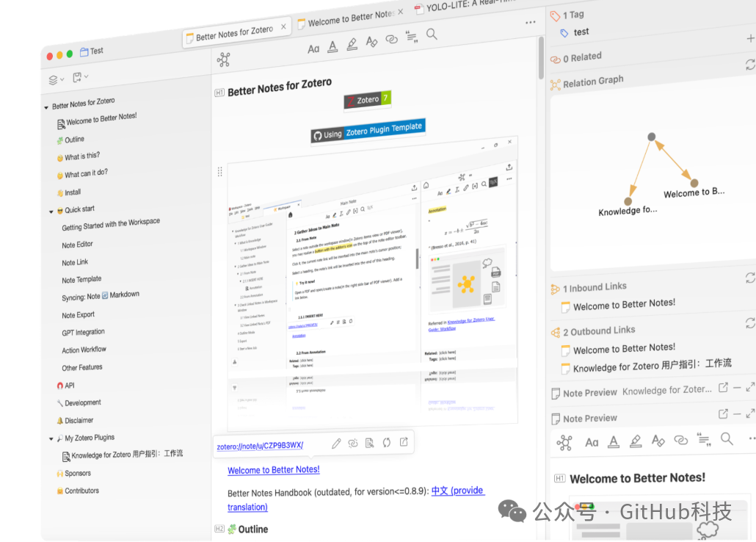
Task: Click link icon in the Note Preview toolbar
Action: [x=681, y=440]
